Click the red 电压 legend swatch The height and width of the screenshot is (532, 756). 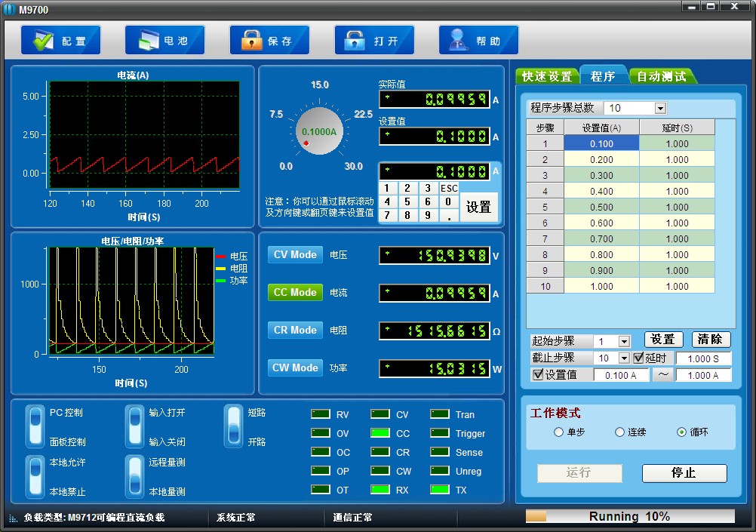[x=221, y=256]
